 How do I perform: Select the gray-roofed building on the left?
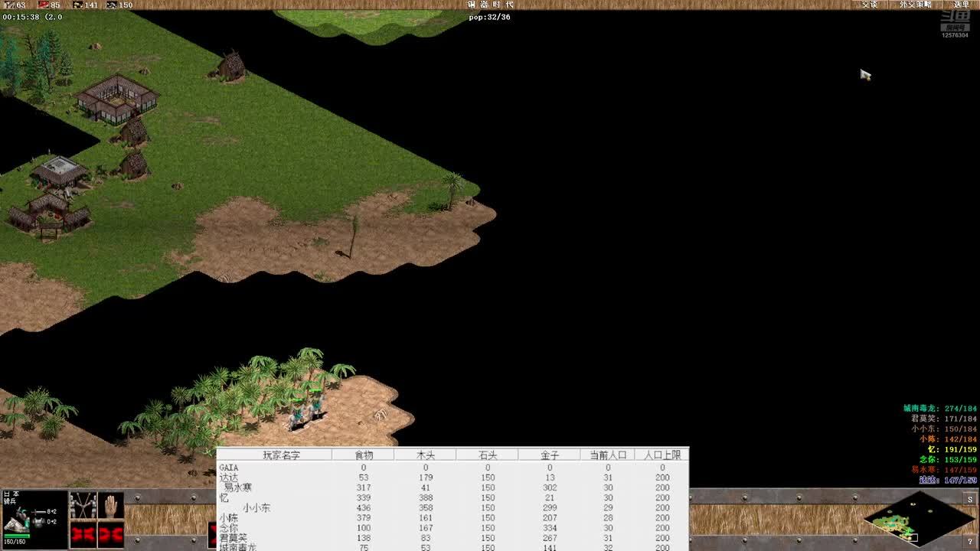[x=60, y=172]
